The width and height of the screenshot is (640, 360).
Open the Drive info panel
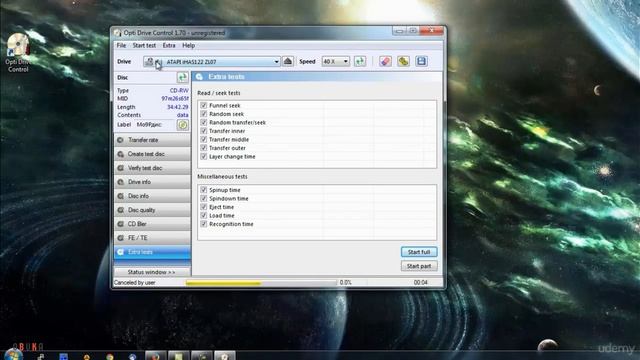tap(152, 182)
